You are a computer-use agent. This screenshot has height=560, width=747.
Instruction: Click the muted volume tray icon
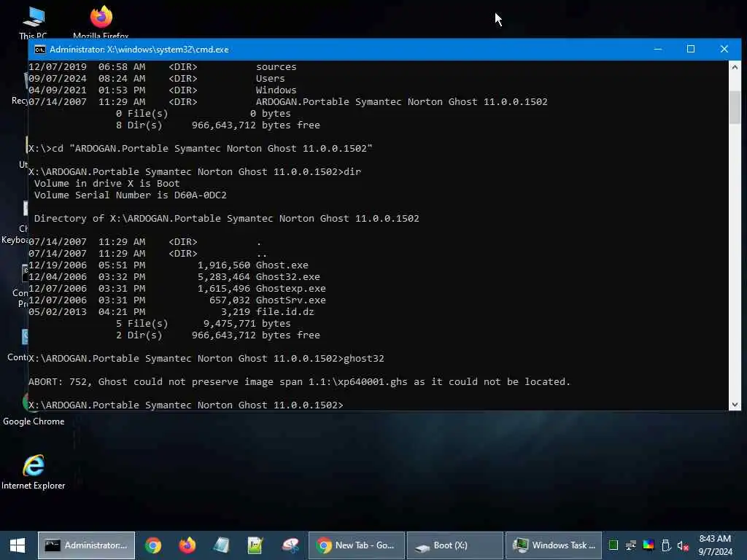683,545
